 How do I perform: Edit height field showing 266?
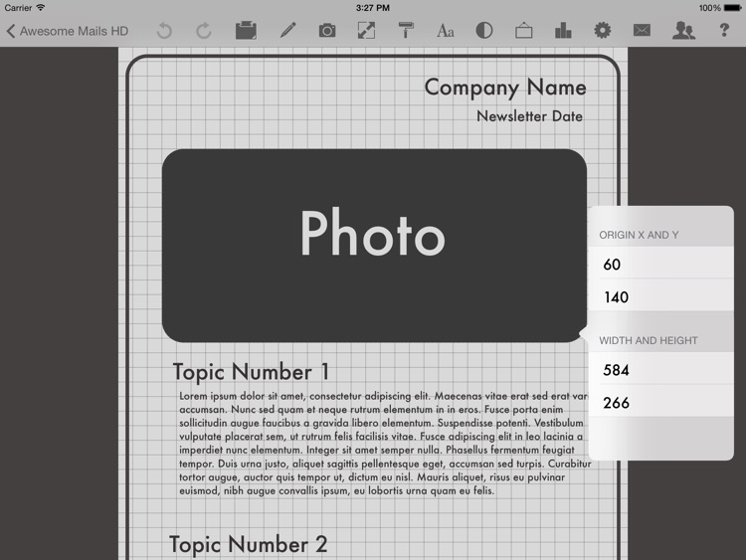point(660,403)
